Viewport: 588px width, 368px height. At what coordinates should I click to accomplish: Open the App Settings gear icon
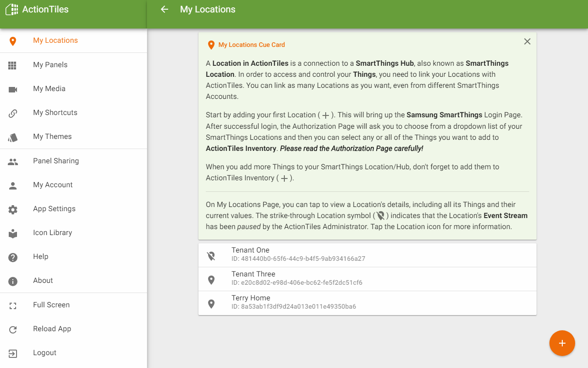(13, 209)
